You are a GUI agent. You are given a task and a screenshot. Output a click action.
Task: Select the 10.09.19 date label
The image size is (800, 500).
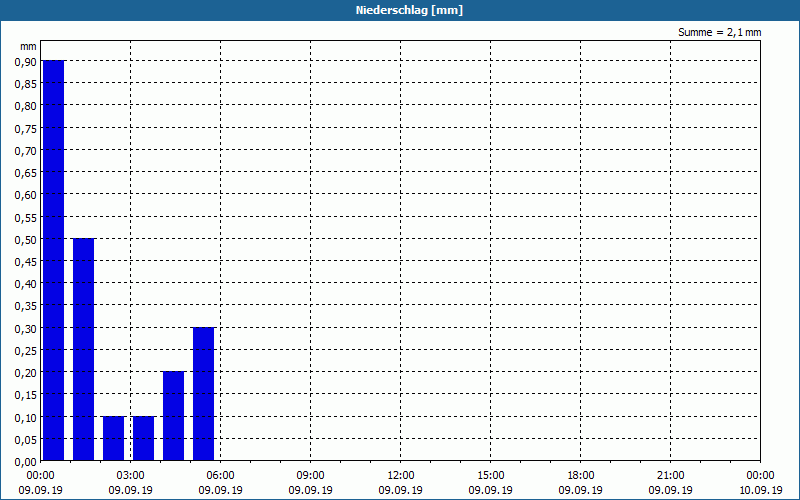click(761, 490)
